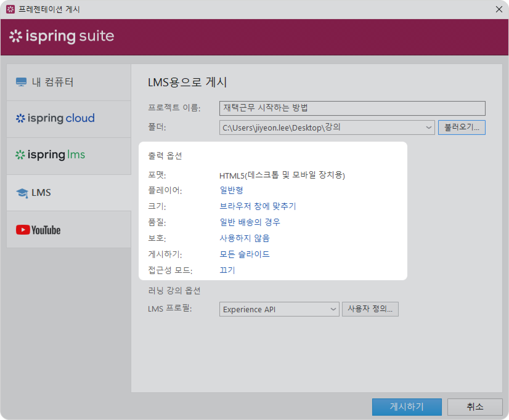Click the 프로젝트 이름 text field
Image resolution: width=509 pixels, height=420 pixels.
(x=352, y=108)
